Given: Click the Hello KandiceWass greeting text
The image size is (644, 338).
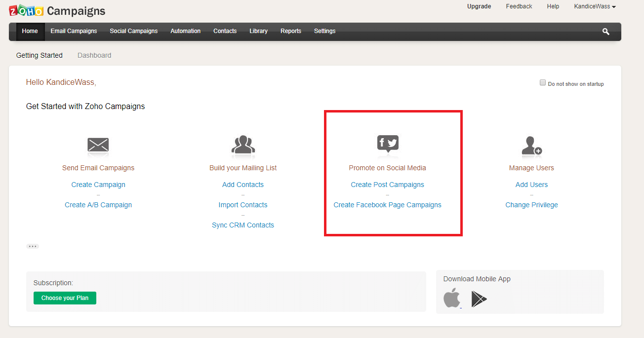Looking at the screenshot, I should pyautogui.click(x=61, y=82).
